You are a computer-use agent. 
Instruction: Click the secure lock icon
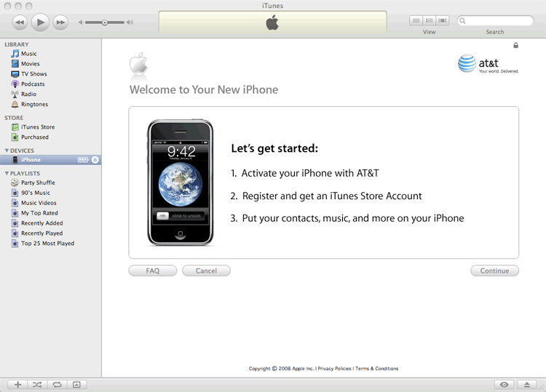click(x=515, y=45)
